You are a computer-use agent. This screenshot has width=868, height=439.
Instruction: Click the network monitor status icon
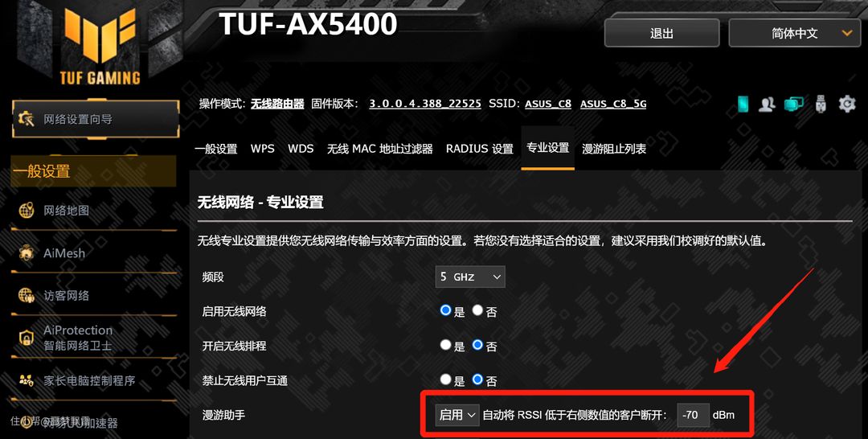click(794, 104)
